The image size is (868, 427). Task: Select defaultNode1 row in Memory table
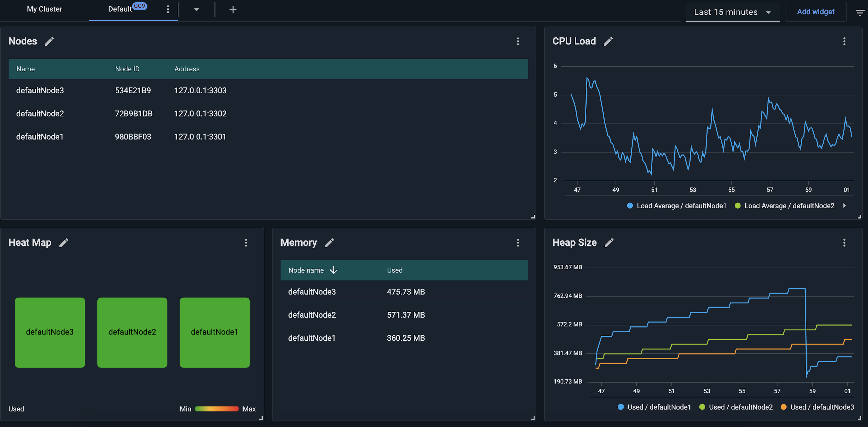(404, 338)
